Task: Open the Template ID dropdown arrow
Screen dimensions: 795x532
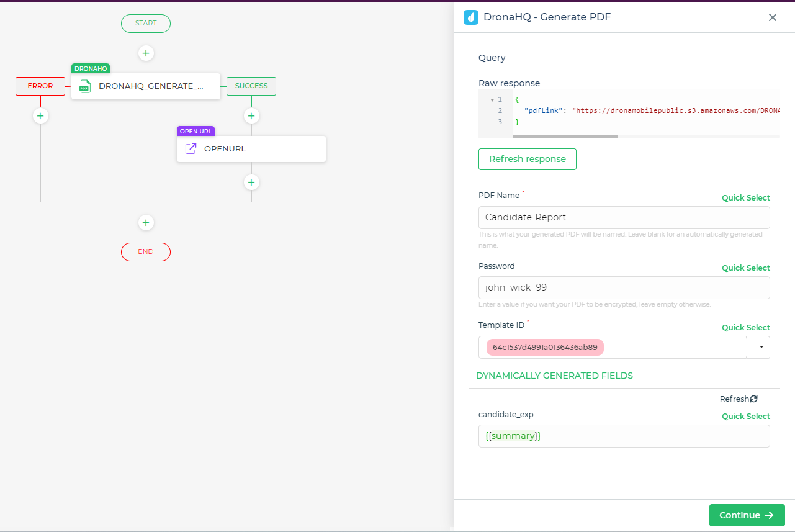Action: 761,348
